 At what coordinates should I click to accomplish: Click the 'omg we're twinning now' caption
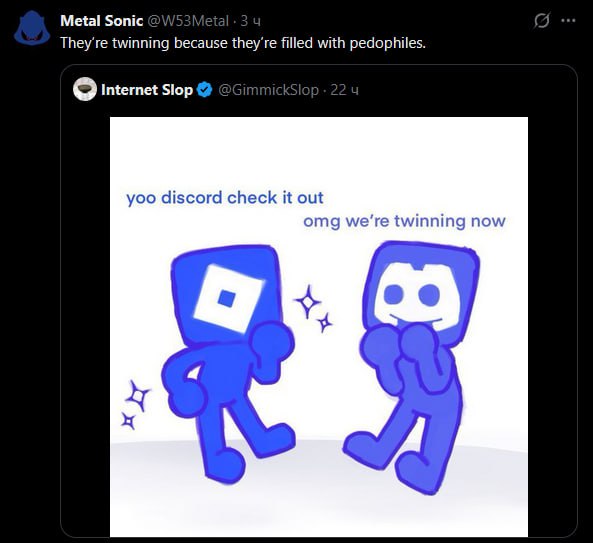[404, 221]
